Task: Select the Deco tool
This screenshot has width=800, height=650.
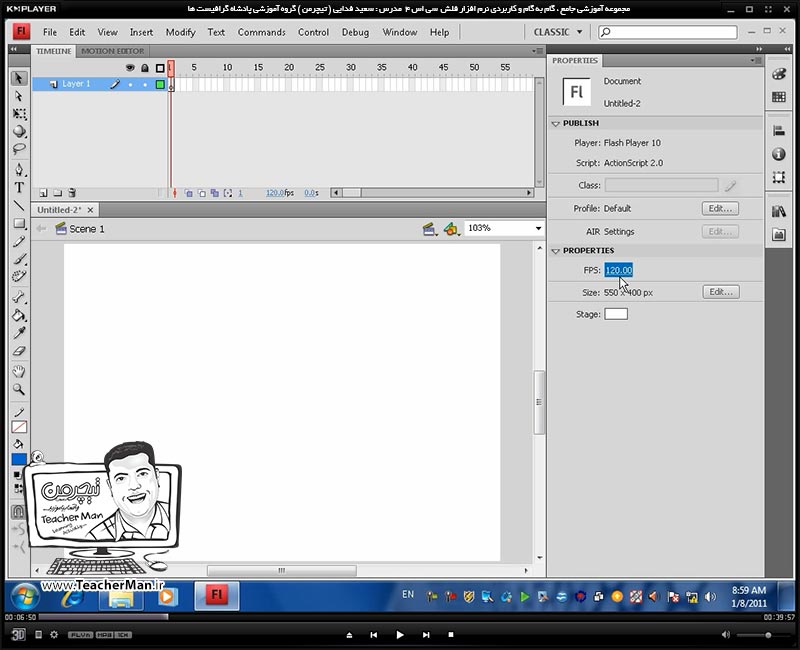Action: coord(19,277)
